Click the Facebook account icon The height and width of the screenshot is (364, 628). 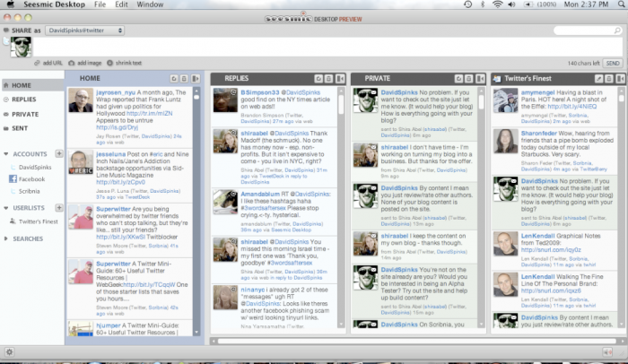(13, 179)
